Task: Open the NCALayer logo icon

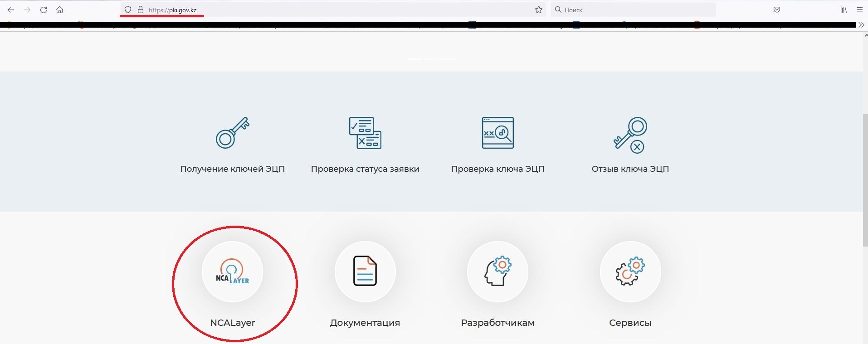Action: (x=233, y=271)
